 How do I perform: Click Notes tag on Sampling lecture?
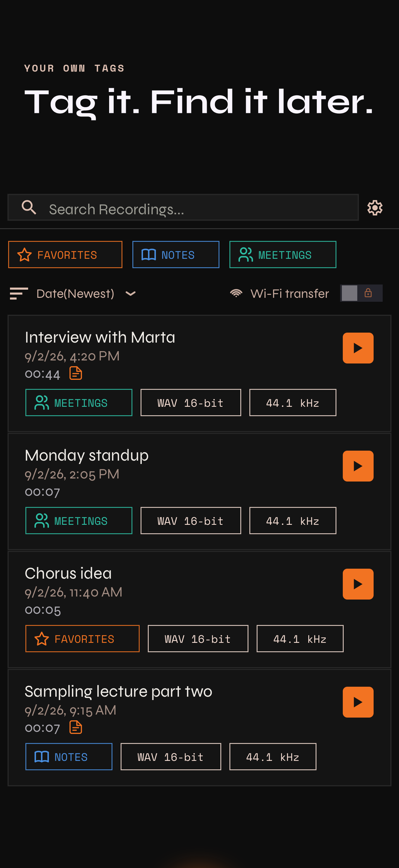[x=69, y=757]
